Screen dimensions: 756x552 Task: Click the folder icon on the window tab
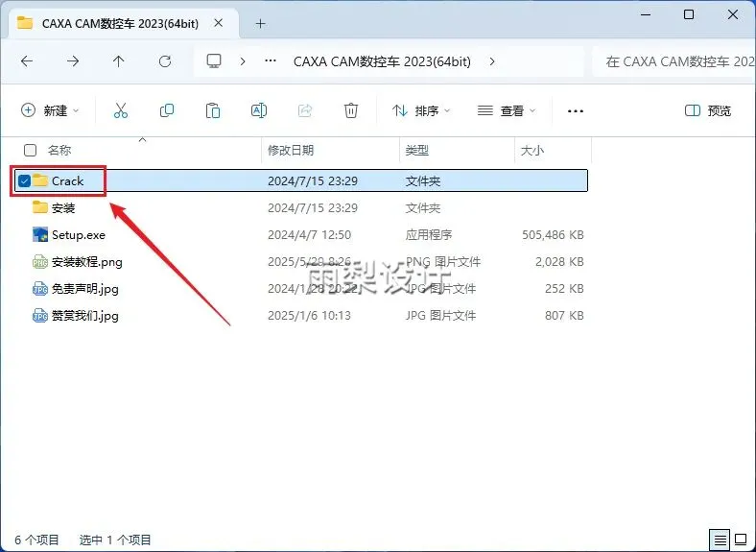pyautogui.click(x=25, y=23)
